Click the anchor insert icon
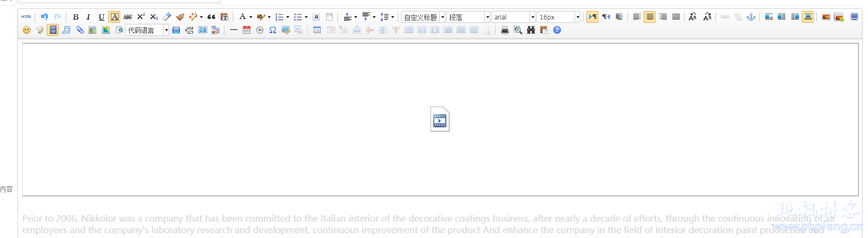 [751, 17]
